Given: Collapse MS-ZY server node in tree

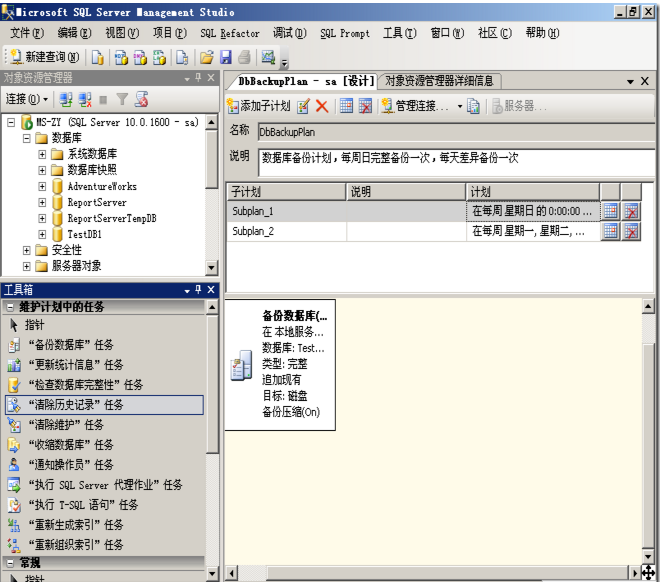Looking at the screenshot, I should click(11, 122).
